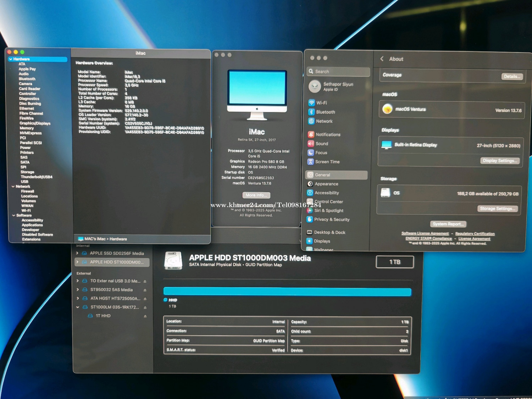
Task: Eject ST1000LM 035-1RK172 disk
Action: pos(145,307)
